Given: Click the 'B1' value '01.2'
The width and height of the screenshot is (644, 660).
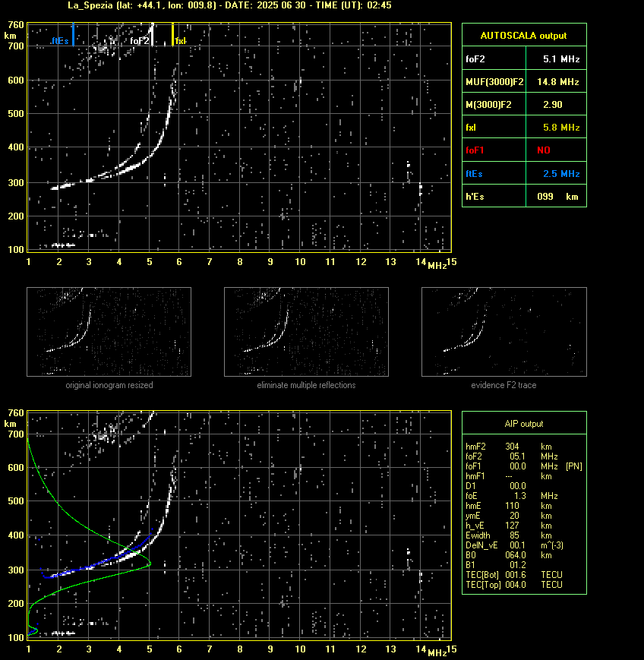Looking at the screenshot, I should click(518, 565).
